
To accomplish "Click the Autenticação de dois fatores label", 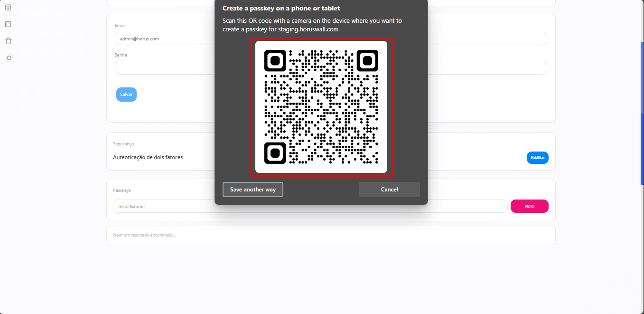I will [x=148, y=157].
